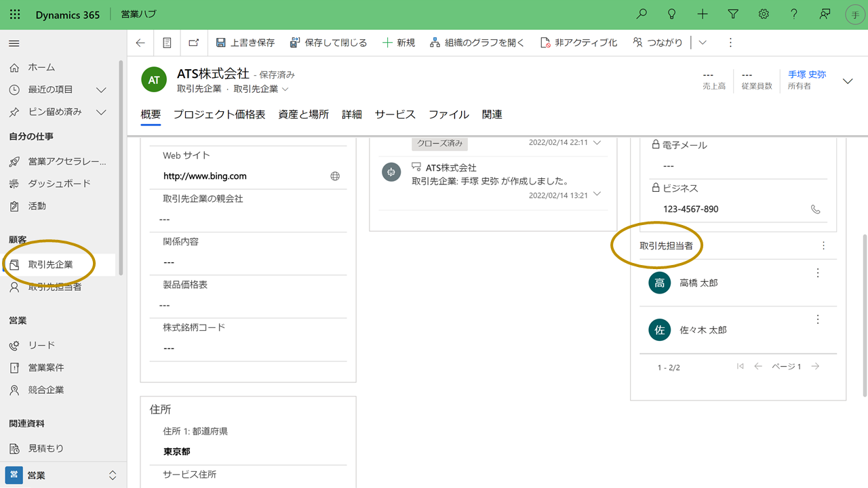Image resolution: width=868 pixels, height=488 pixels.
Task: Click 保存して閉じる button
Action: pyautogui.click(x=328, y=43)
